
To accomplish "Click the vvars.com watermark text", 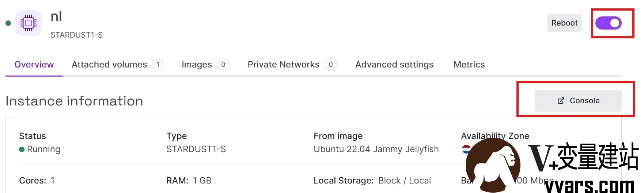I will tap(590, 185).
